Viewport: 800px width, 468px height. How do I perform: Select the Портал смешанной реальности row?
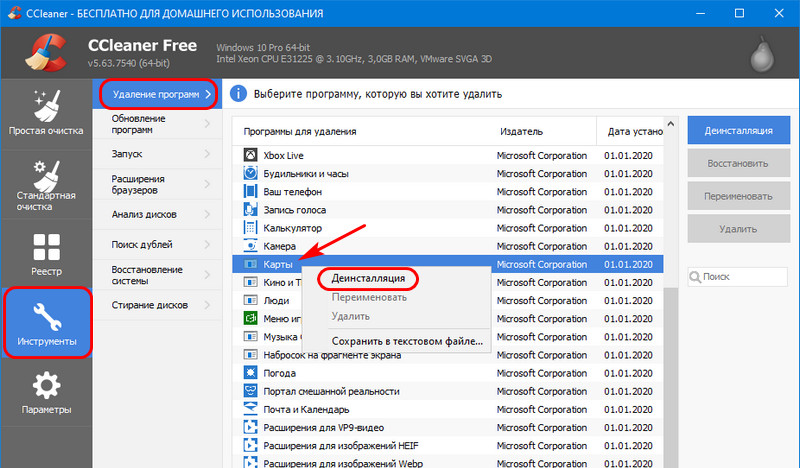(x=448, y=391)
